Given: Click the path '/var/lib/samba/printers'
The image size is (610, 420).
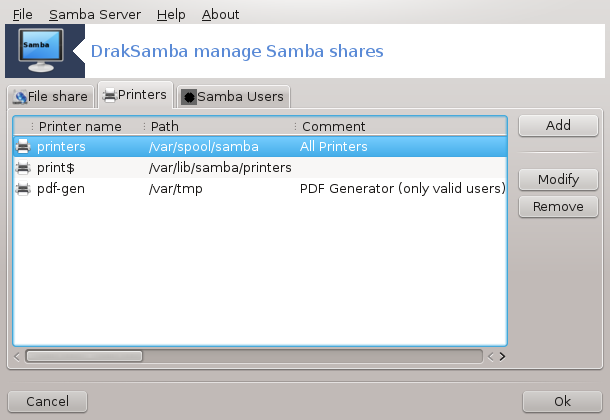Looking at the screenshot, I should coord(220,168).
